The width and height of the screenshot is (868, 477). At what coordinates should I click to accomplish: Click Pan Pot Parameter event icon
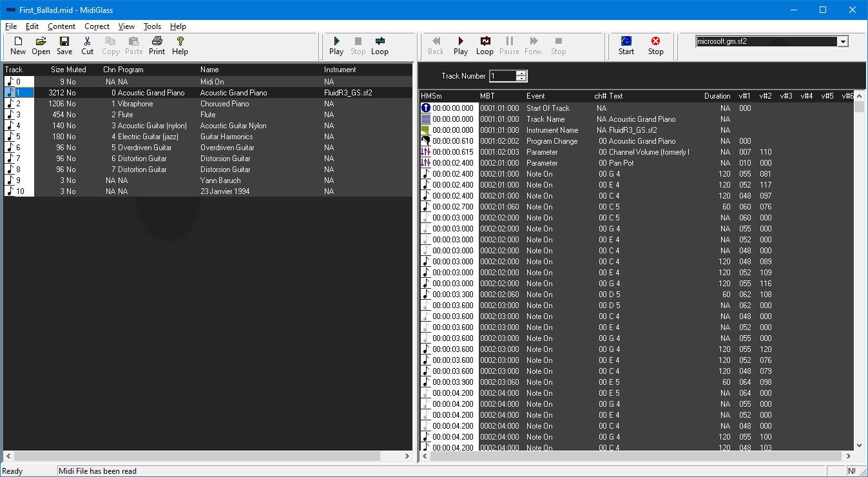coord(425,163)
